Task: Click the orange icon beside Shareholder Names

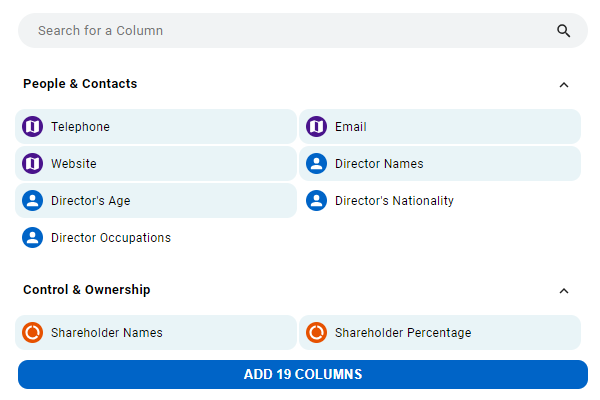Action: click(x=33, y=333)
